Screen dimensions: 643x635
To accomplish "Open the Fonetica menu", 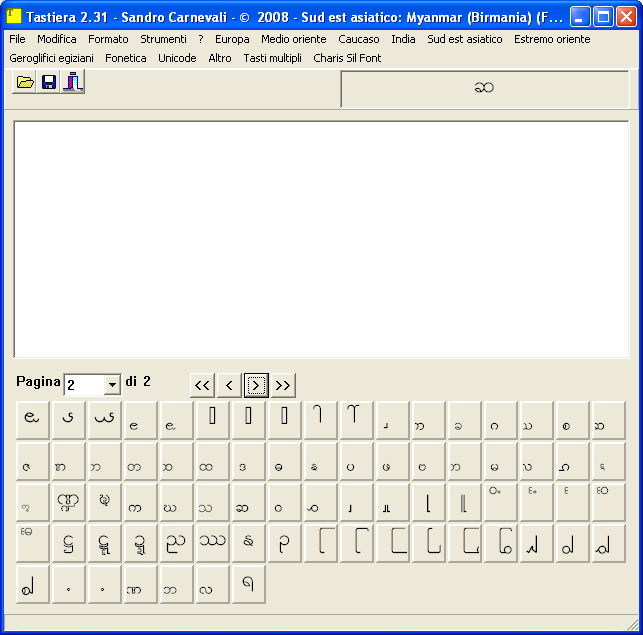I will [x=125, y=58].
